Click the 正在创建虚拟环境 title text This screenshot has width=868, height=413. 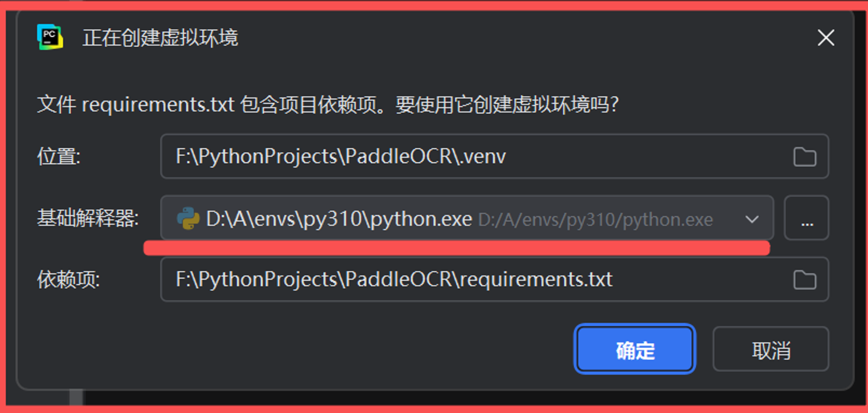point(160,38)
